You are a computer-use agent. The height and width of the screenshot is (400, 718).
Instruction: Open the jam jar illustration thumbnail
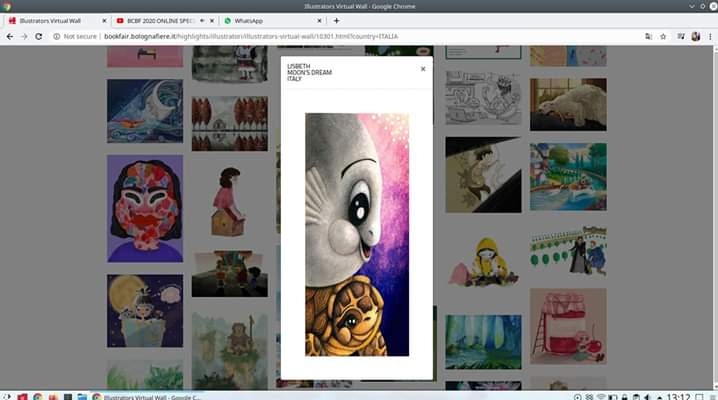[x=567, y=326]
